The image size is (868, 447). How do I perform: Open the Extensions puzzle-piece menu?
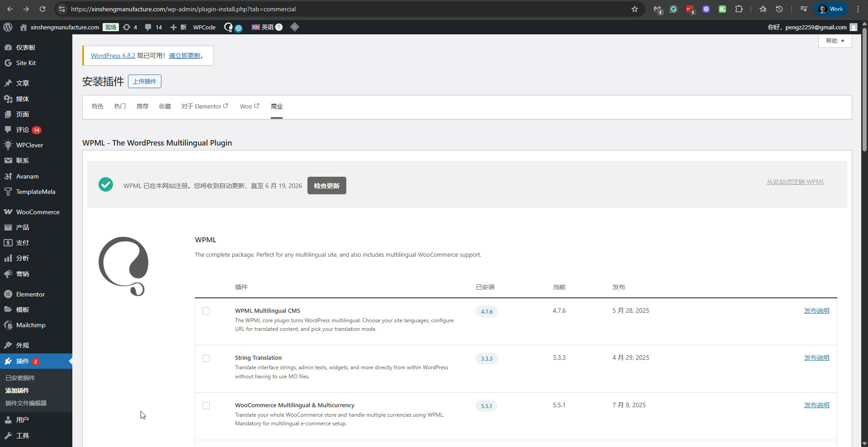click(739, 9)
